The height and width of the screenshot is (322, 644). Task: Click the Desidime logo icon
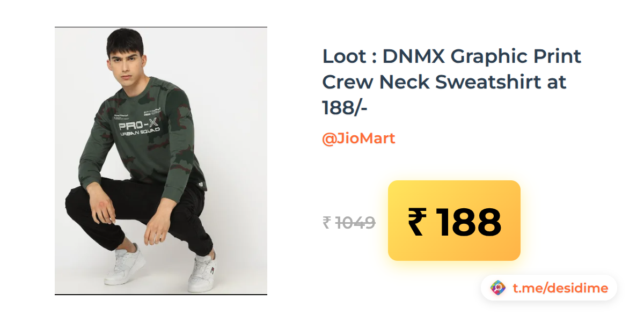tap(499, 288)
